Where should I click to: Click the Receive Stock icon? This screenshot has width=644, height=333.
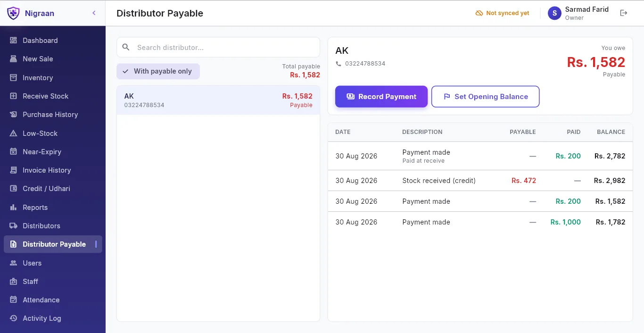tap(13, 96)
